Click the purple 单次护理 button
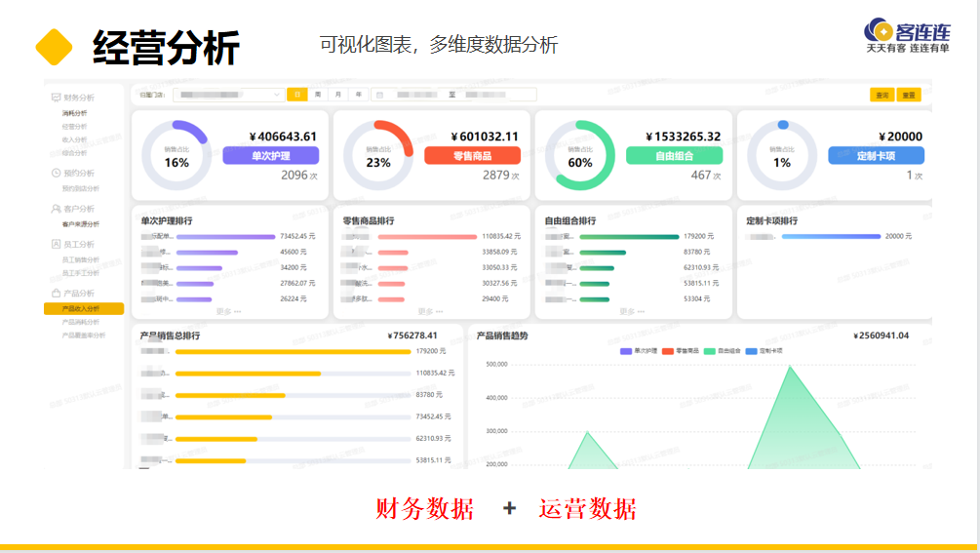 click(271, 156)
